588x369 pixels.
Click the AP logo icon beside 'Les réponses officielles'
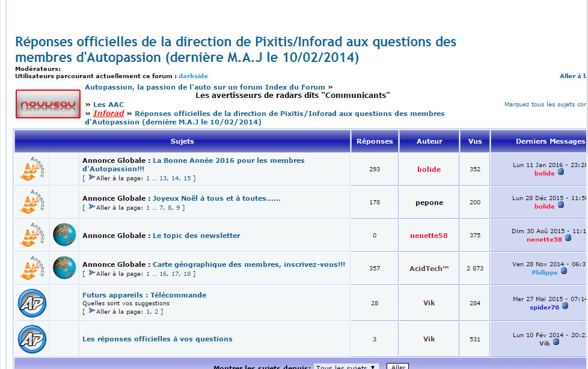32,339
